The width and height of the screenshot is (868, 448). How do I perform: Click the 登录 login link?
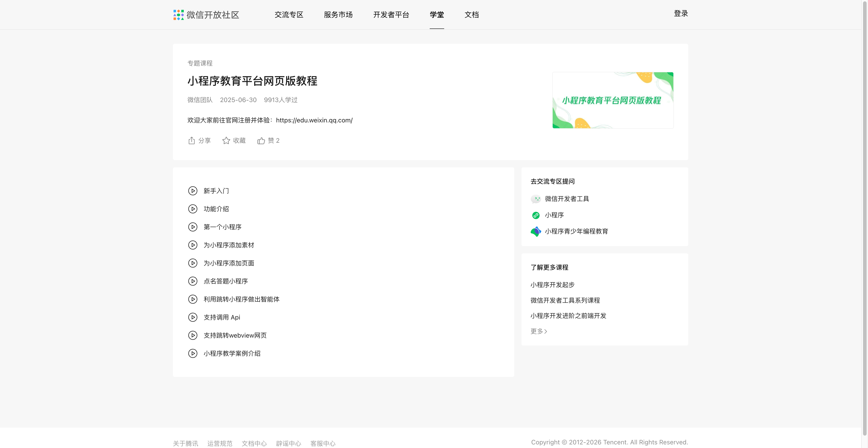(681, 14)
